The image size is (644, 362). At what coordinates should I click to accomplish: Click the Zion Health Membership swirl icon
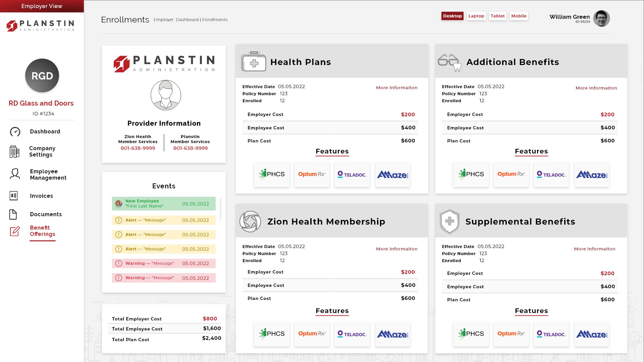250,222
